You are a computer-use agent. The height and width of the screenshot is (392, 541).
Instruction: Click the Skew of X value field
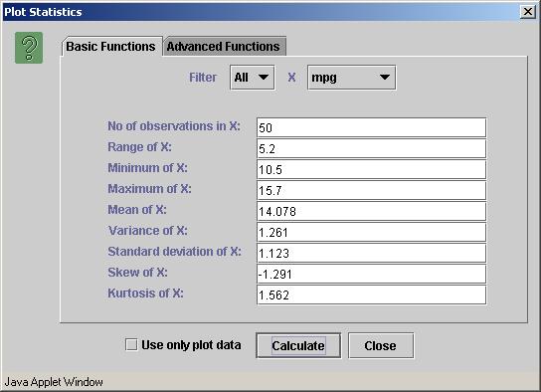click(372, 274)
